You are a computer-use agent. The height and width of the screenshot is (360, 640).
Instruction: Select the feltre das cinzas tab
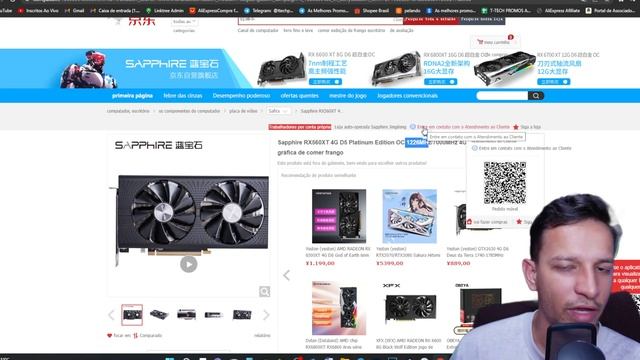pyautogui.click(x=182, y=96)
